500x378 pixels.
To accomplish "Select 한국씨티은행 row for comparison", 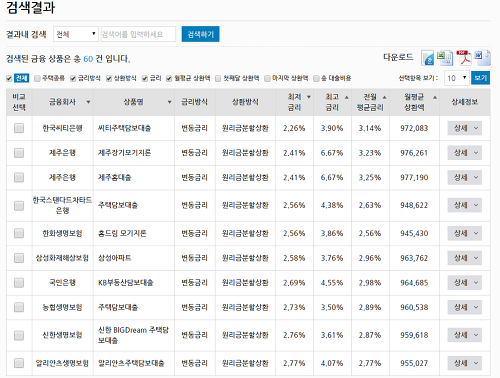I will click(x=19, y=128).
